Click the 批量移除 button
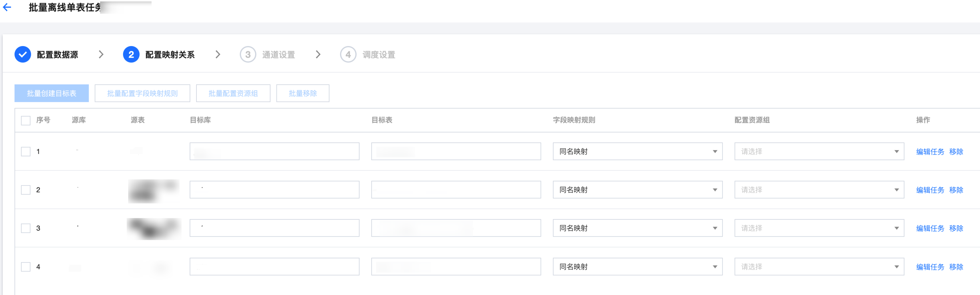The height and width of the screenshot is (295, 980). click(x=303, y=93)
